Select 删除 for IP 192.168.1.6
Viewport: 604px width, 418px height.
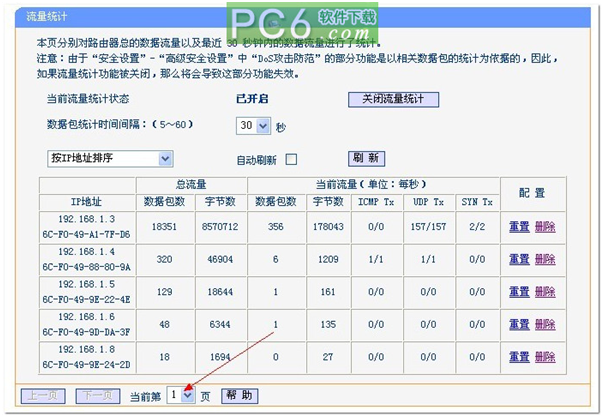(544, 323)
